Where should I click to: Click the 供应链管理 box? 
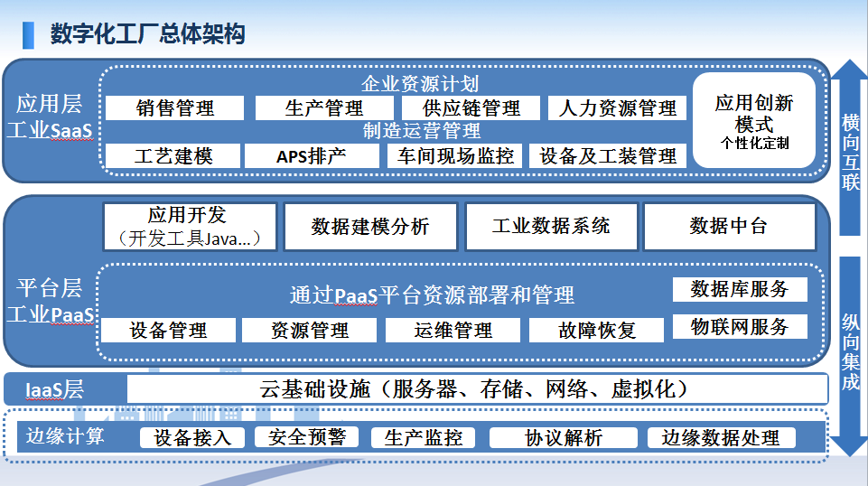point(471,108)
